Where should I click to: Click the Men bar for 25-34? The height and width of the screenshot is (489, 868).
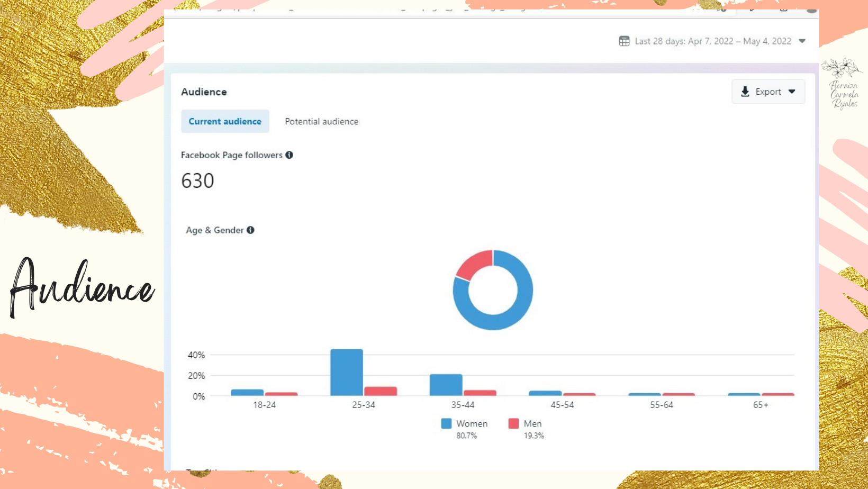(x=381, y=391)
